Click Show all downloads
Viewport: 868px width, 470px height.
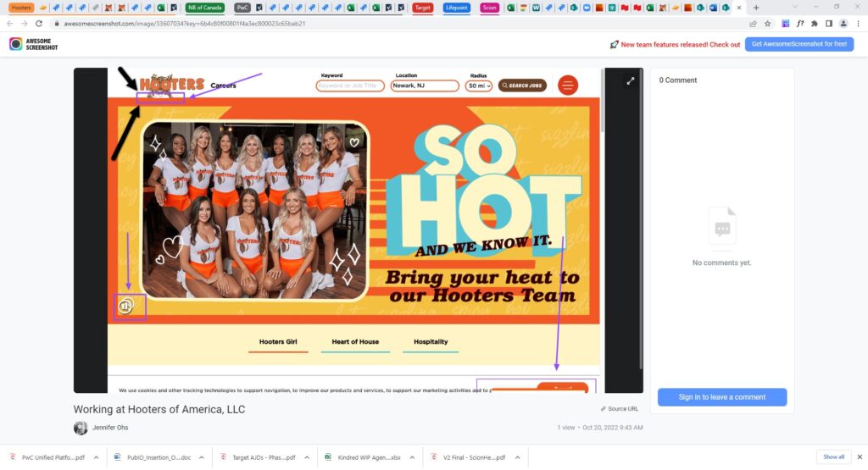click(x=834, y=456)
